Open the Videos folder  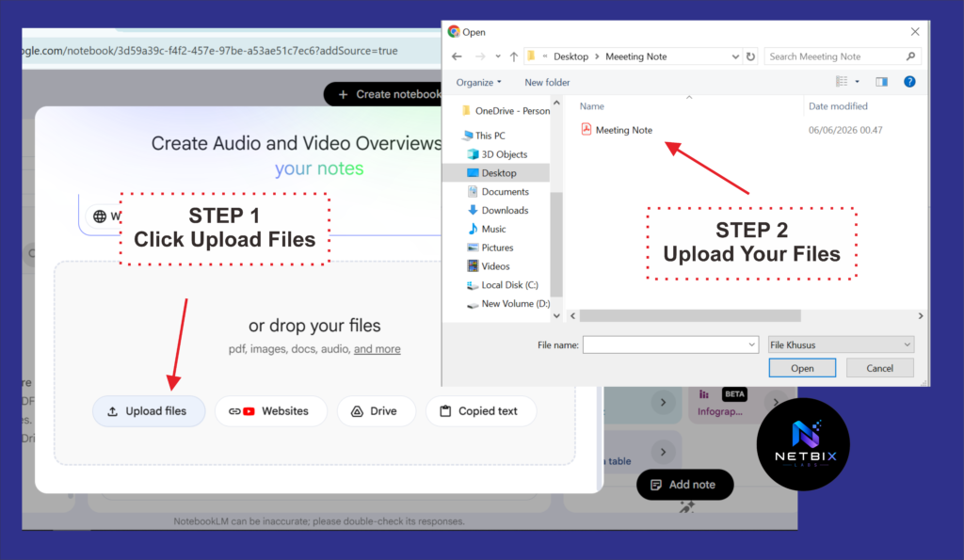[x=489, y=266]
